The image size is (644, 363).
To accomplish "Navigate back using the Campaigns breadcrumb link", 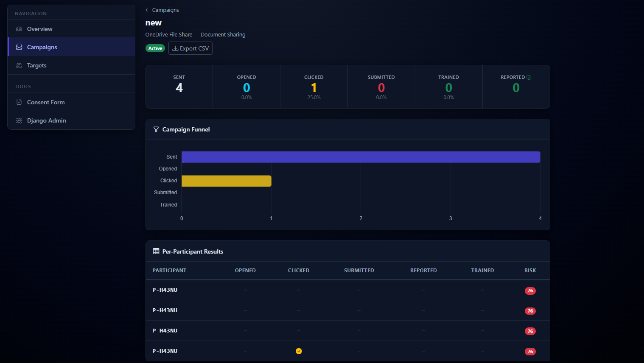I will 165,9.
